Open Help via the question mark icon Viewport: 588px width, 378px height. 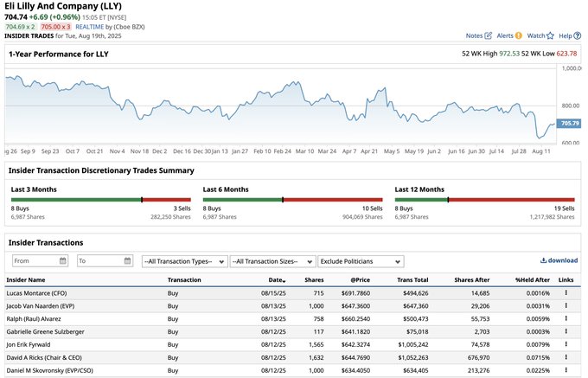point(578,35)
